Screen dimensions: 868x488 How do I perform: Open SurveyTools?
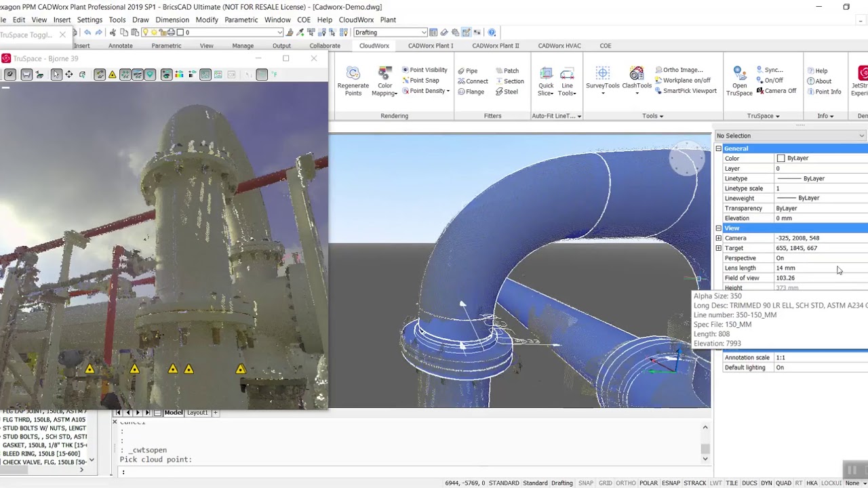[x=603, y=81]
